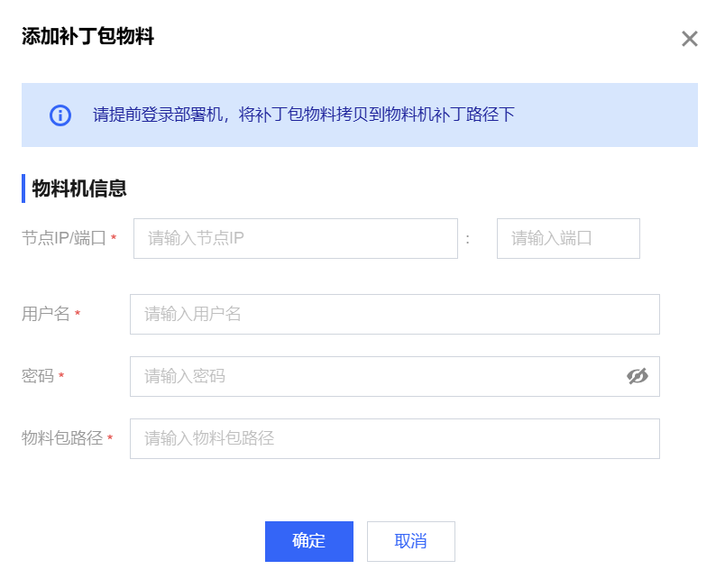
Task: Select the 请输入用户名 username field
Action: point(394,314)
